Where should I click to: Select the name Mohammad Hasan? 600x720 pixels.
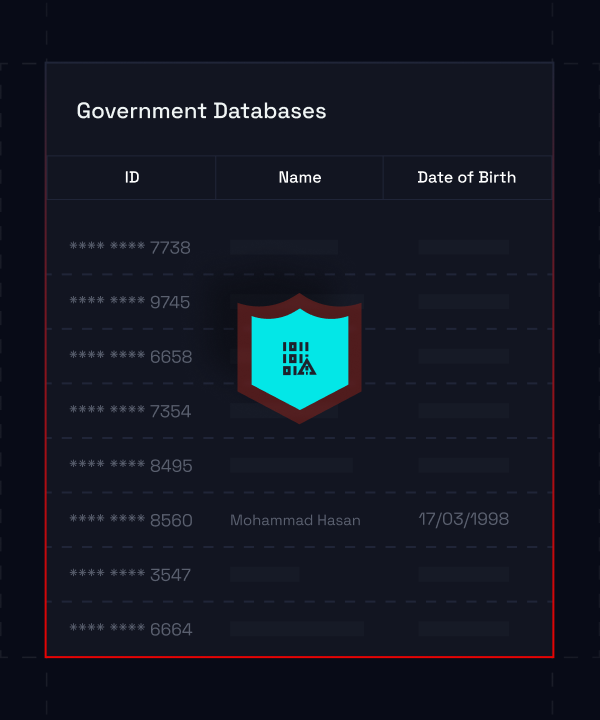295,520
